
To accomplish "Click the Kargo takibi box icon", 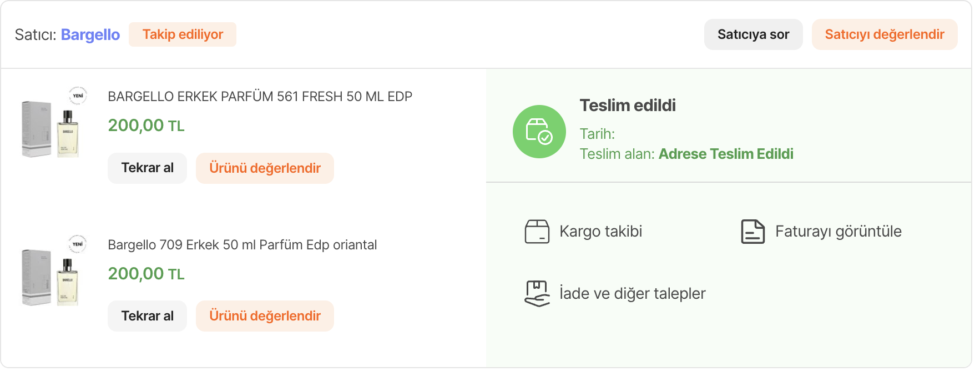I will [x=537, y=232].
